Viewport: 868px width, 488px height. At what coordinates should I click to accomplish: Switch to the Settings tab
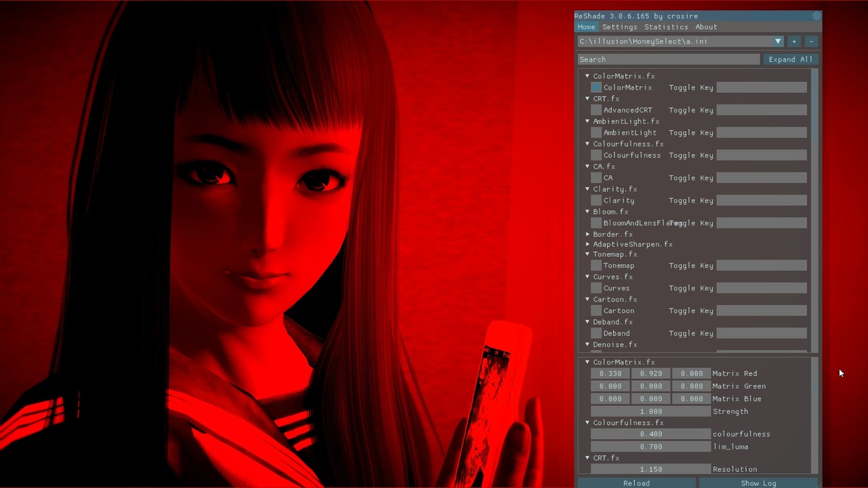coord(619,26)
